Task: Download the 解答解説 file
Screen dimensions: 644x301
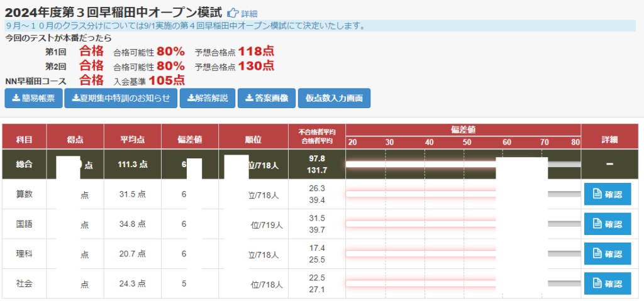Action: point(206,98)
